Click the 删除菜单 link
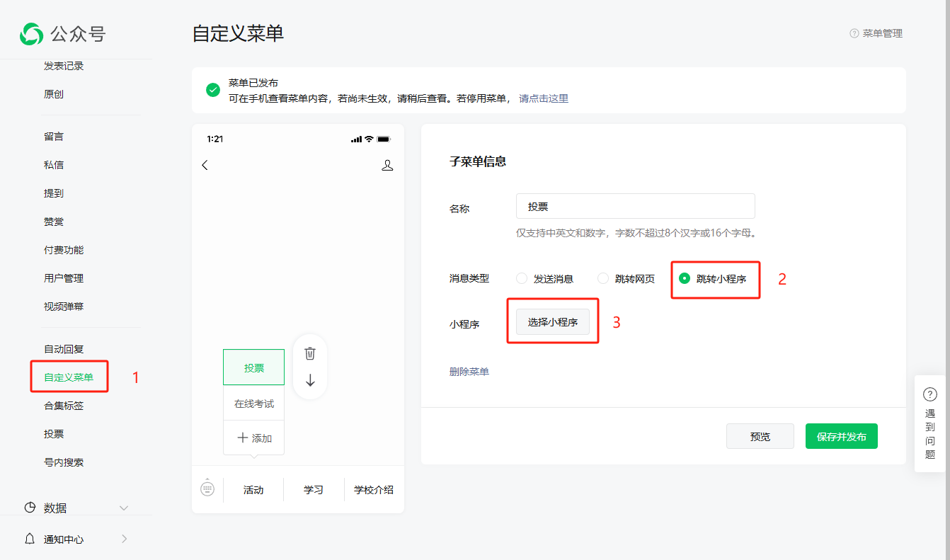The image size is (950, 560). pos(469,371)
